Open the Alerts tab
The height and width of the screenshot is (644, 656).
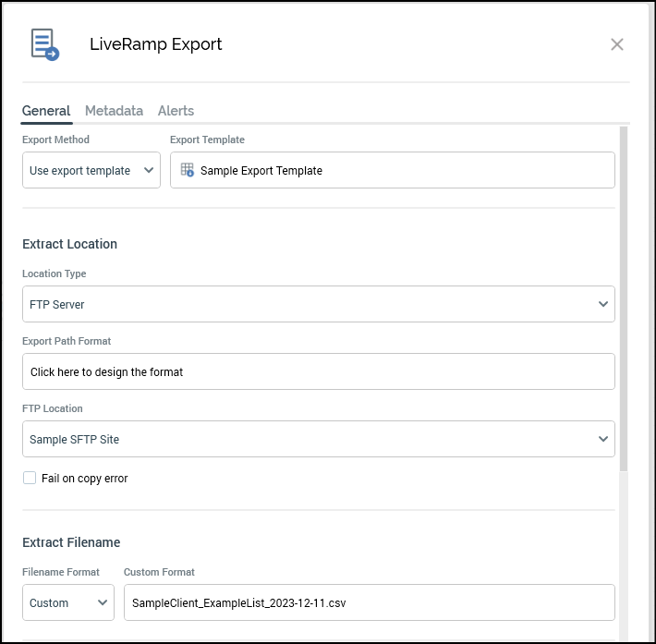coord(176,111)
